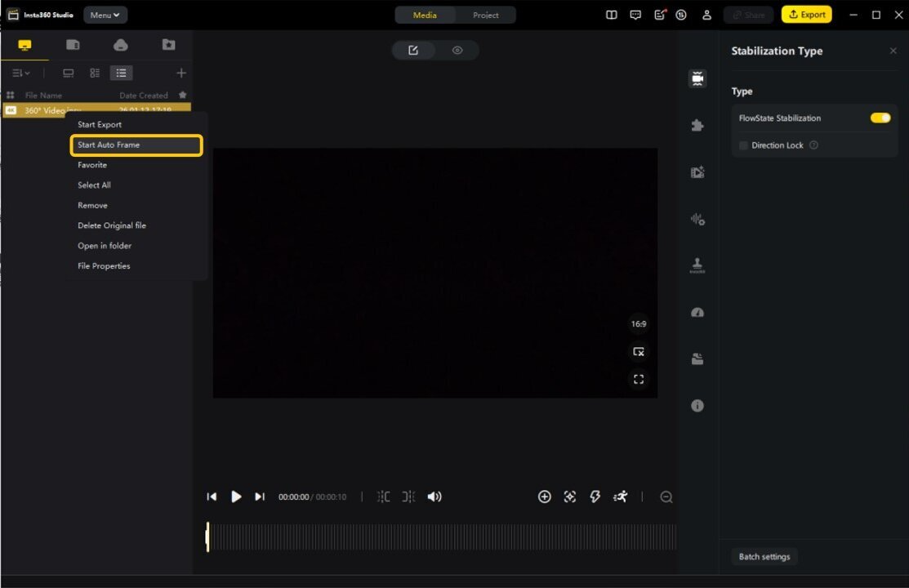Set trim start point
The width and height of the screenshot is (909, 588).
pyautogui.click(x=383, y=497)
